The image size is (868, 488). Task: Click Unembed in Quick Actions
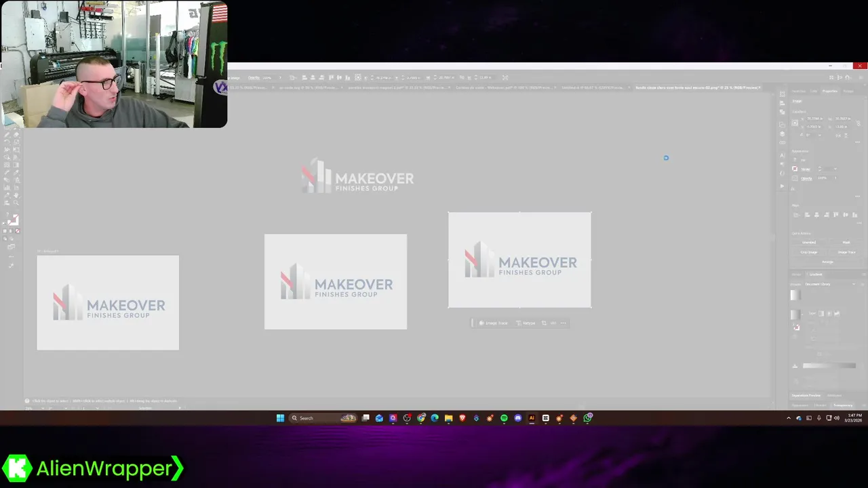(809, 242)
